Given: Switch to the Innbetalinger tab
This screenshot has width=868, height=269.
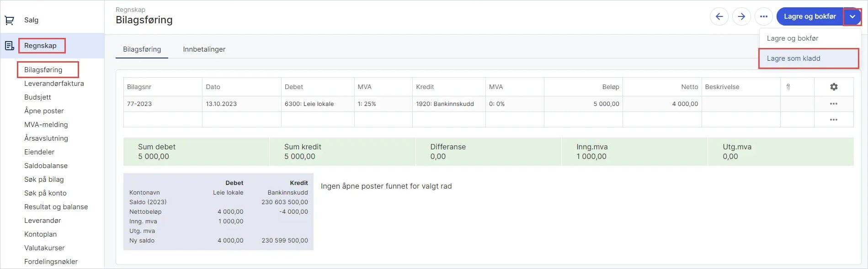Looking at the screenshot, I should click(204, 49).
